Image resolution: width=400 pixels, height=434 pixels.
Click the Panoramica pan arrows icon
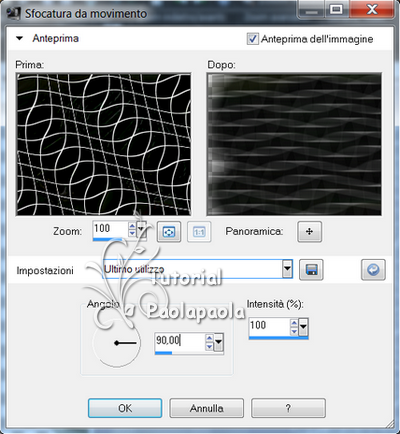point(309,231)
